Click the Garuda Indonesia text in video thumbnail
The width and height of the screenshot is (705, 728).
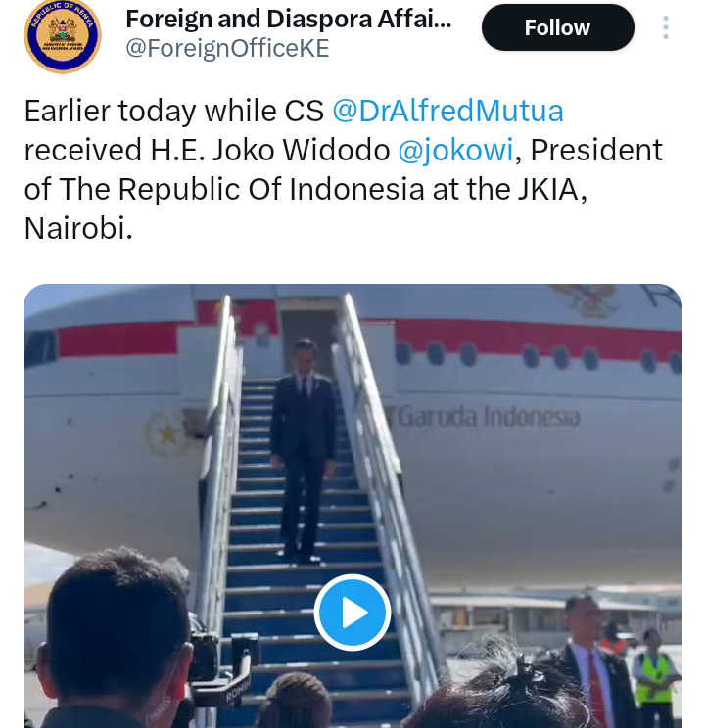tap(489, 417)
